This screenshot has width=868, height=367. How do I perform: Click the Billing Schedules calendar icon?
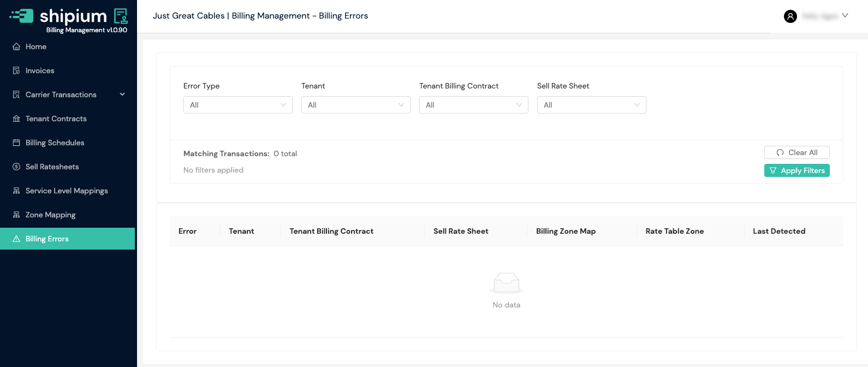coord(16,143)
